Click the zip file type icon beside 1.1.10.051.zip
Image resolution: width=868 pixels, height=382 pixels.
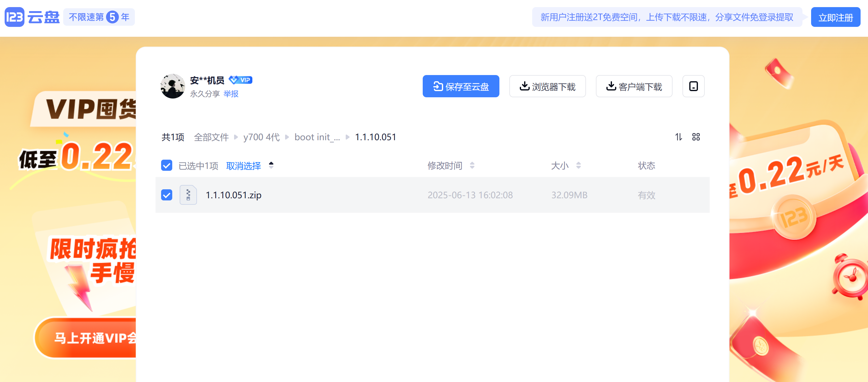point(188,195)
